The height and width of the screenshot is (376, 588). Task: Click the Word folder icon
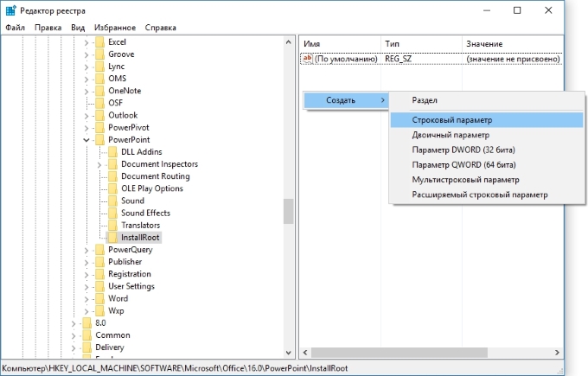(99, 298)
